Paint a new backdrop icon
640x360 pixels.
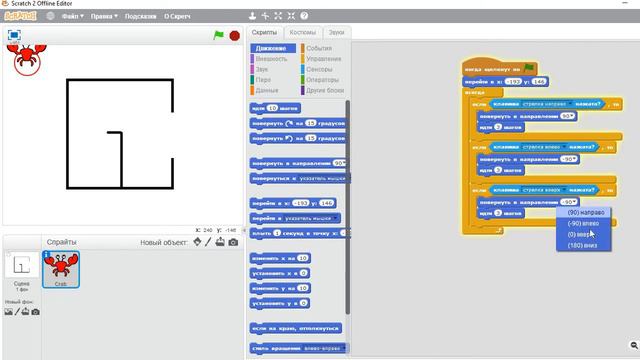click(17, 312)
